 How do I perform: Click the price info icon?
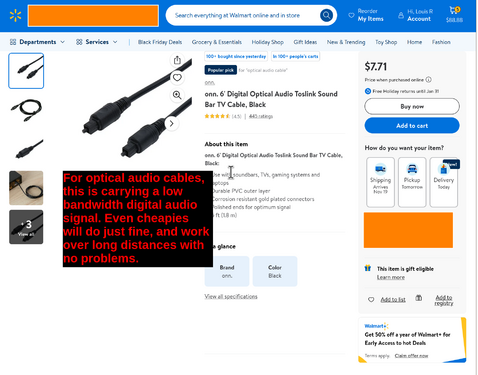click(x=429, y=80)
